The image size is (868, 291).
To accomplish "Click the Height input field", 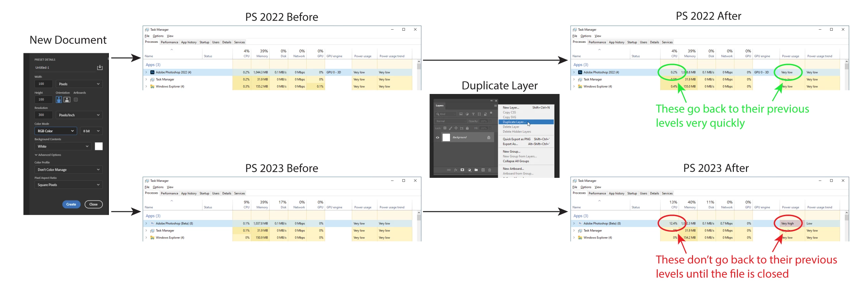I will [x=43, y=99].
